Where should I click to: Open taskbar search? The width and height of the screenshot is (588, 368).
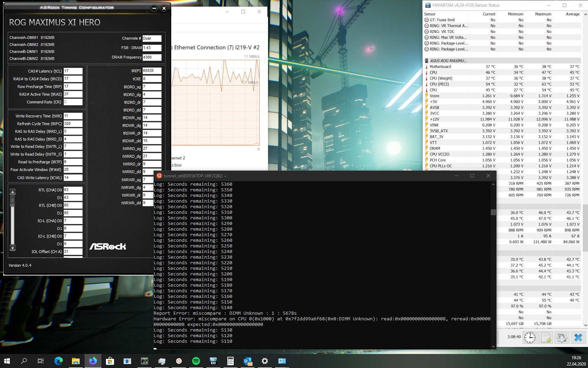point(24,361)
